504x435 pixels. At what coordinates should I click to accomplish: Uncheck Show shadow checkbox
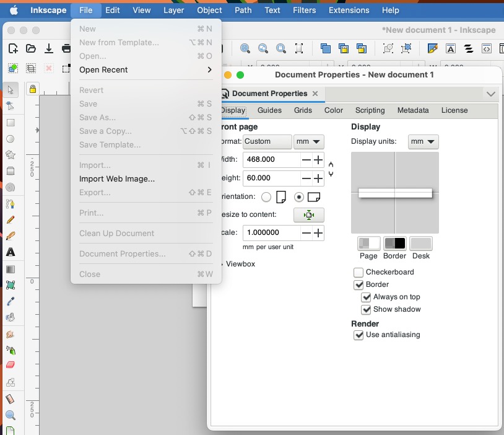(366, 310)
